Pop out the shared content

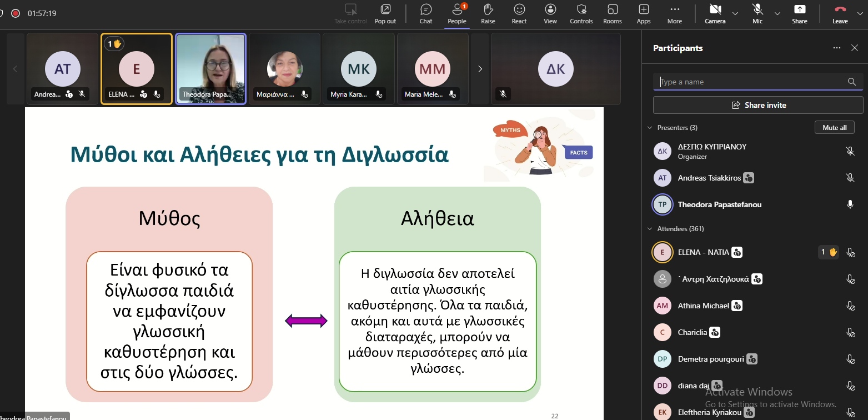click(x=385, y=13)
